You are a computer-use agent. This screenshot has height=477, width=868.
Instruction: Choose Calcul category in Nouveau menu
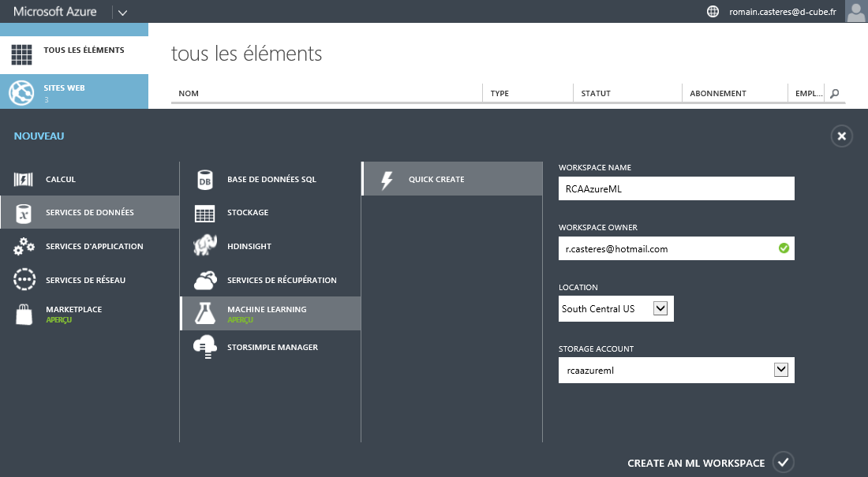(90, 179)
